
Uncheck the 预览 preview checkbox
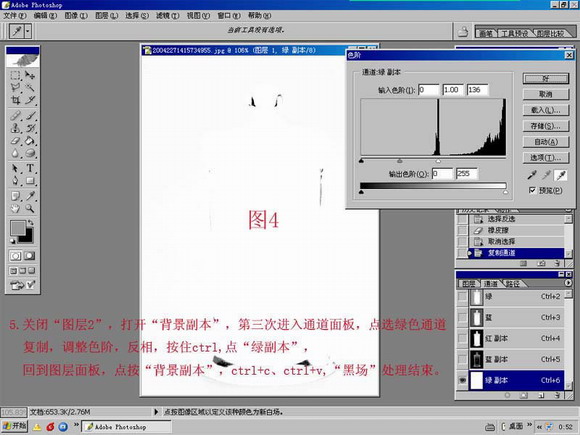(x=532, y=190)
